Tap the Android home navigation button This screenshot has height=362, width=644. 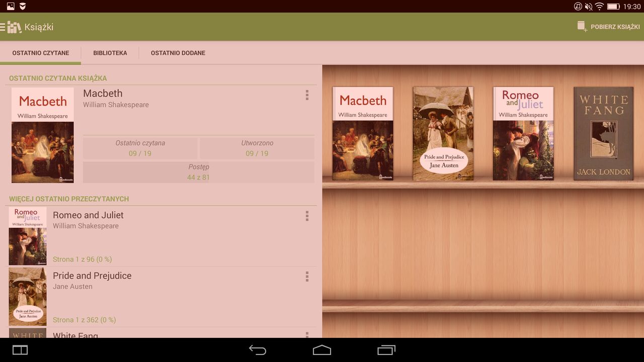click(x=322, y=350)
